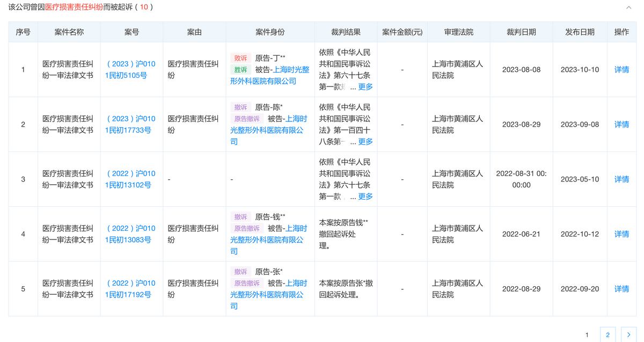Open case number (2022)沪0101民初13083号
The image size is (644, 342).
tap(131, 234)
